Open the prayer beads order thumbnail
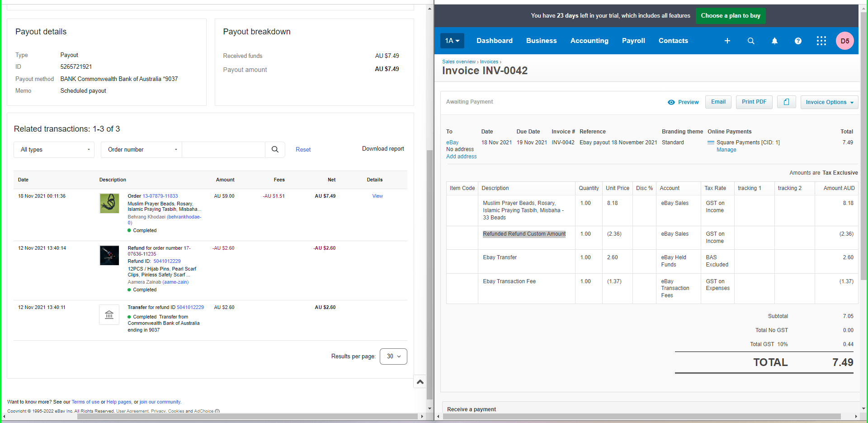The height and width of the screenshot is (423, 868). click(109, 203)
